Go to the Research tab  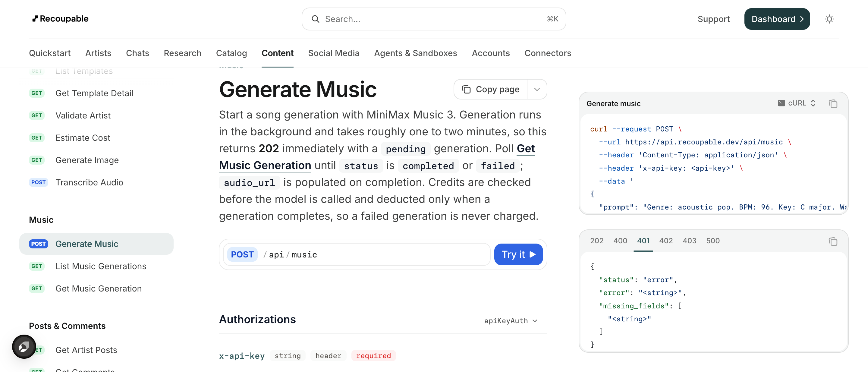(183, 53)
